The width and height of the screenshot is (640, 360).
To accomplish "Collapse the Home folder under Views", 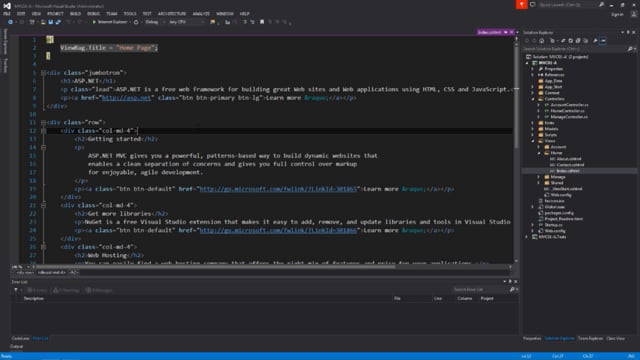I will click(x=539, y=153).
